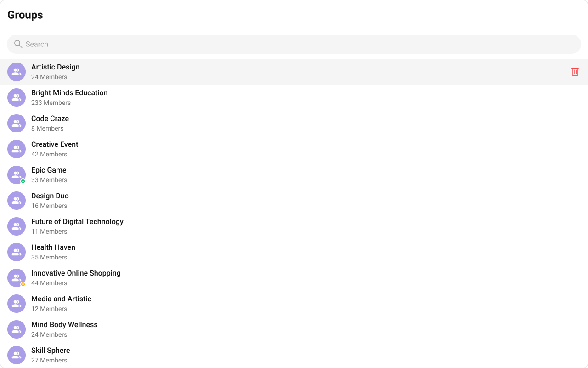Select the Artistic Design group row
Screen dimensions: 588x368
[x=294, y=72]
